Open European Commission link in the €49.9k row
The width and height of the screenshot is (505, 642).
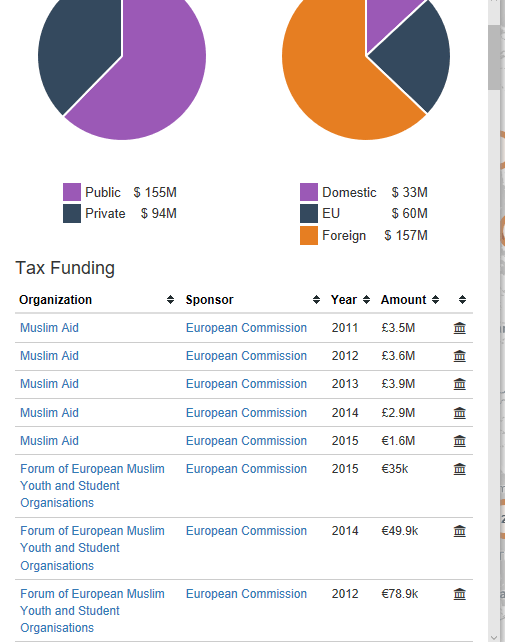click(246, 531)
